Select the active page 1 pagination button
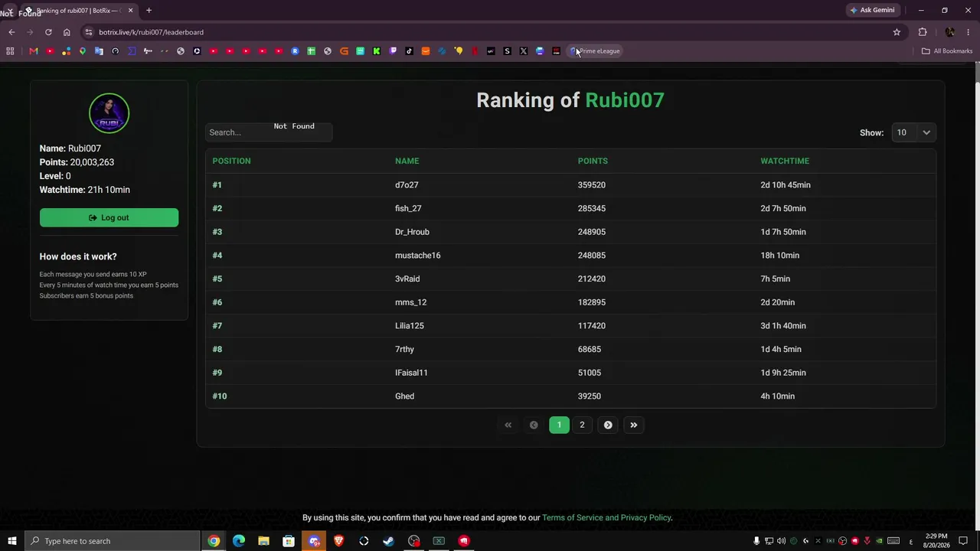The width and height of the screenshot is (980, 551). point(559,425)
